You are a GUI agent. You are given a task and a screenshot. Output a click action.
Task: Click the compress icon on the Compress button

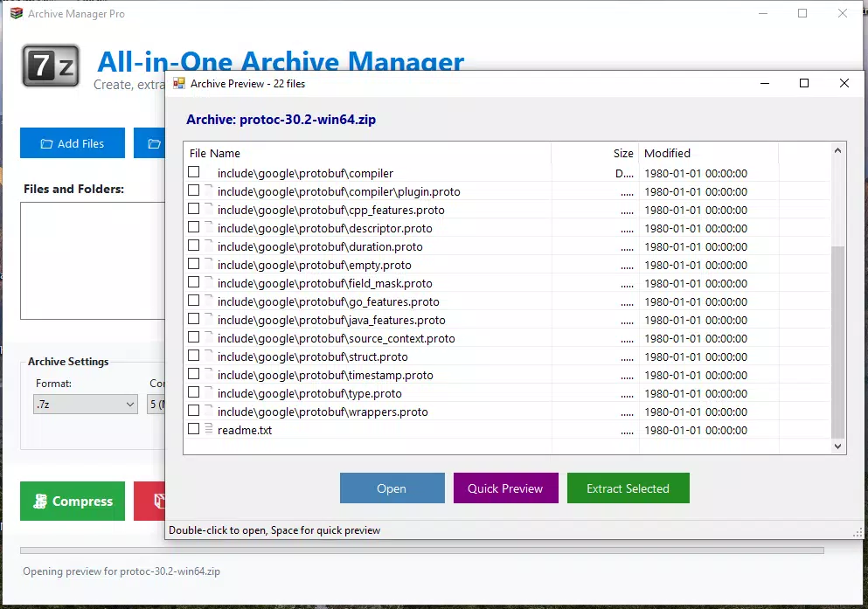(x=40, y=502)
